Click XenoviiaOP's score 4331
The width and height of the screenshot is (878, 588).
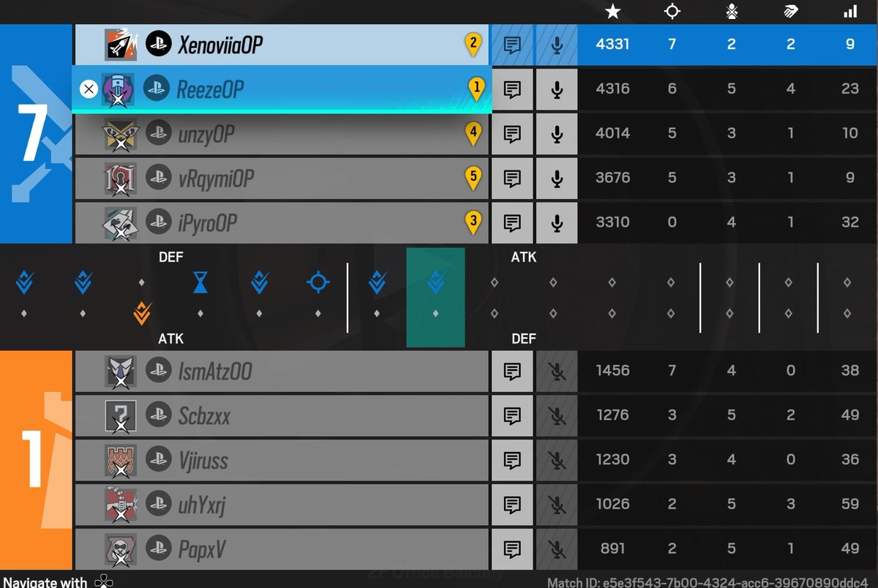(612, 45)
